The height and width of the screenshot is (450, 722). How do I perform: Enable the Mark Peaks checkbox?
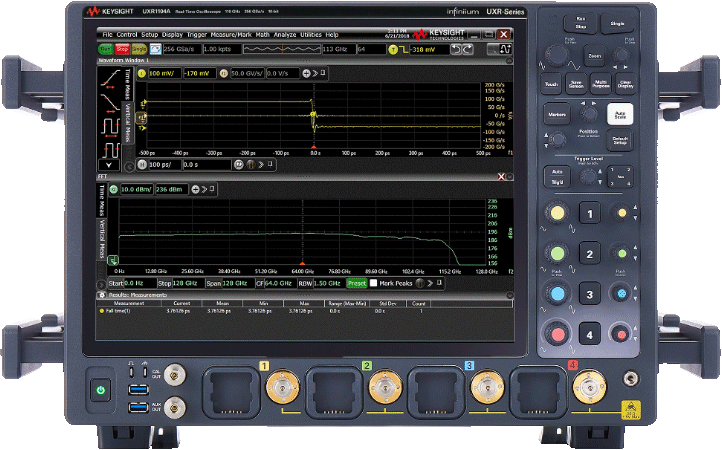click(x=373, y=283)
